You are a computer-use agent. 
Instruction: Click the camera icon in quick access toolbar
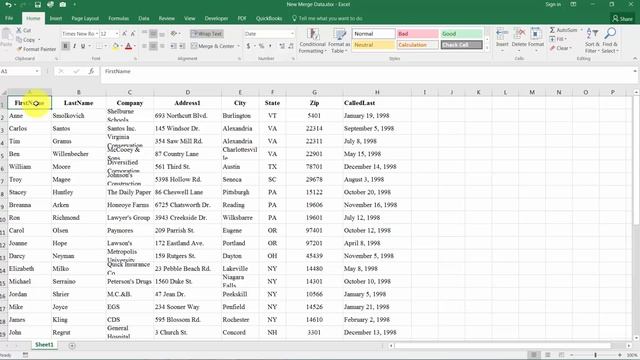coord(62,4)
